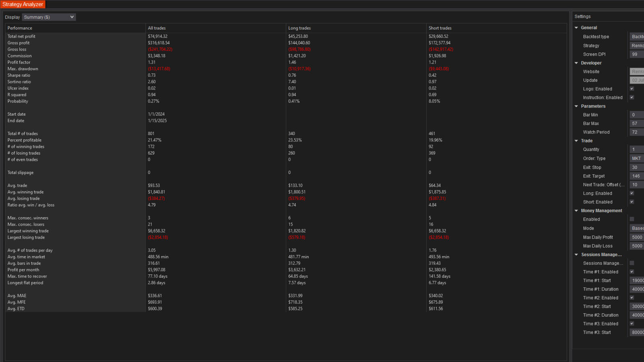This screenshot has height=362, width=644.
Task: Select the Total net profit row
Action: click(x=21, y=37)
